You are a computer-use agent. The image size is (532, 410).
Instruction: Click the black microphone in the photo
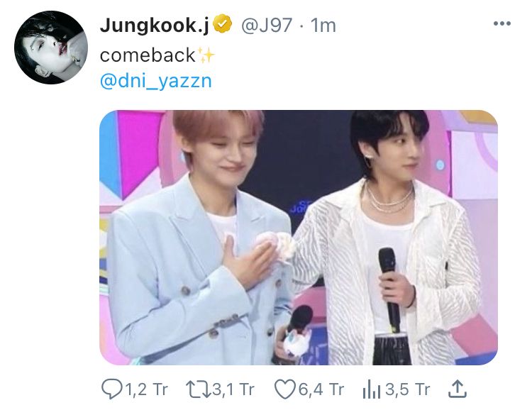coord(389,289)
